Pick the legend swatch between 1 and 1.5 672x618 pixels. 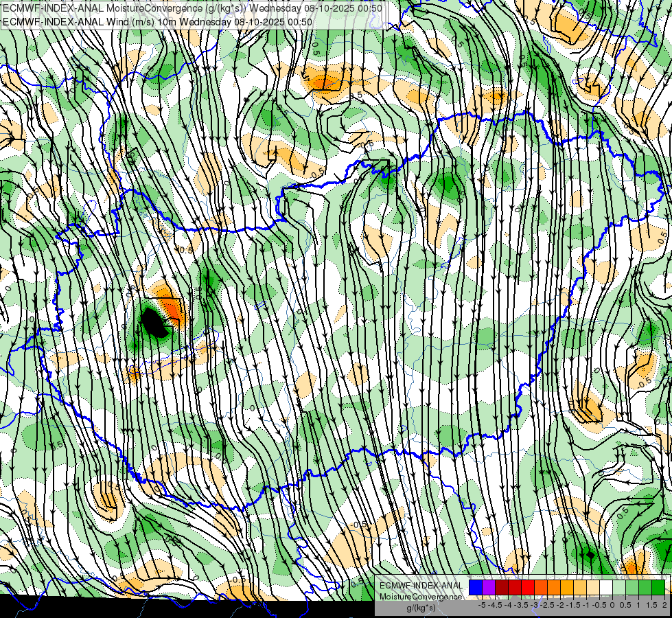[645, 588]
